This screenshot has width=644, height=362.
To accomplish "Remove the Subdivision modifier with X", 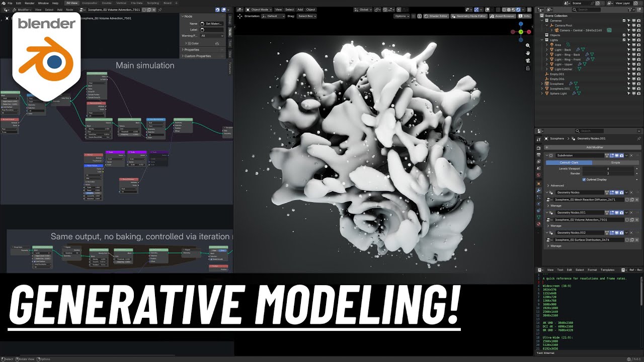I will pos(631,155).
